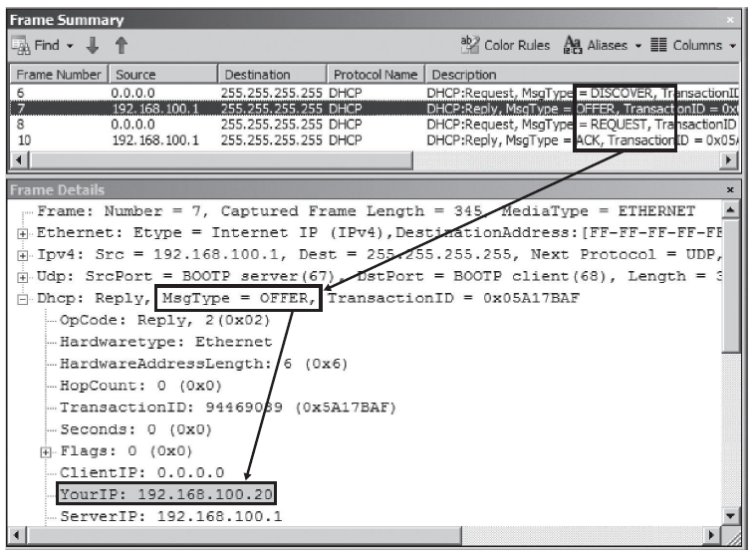Image resolution: width=756 pixels, height=556 pixels.
Task: Open the Aliases dropdown arrow
Action: point(638,46)
